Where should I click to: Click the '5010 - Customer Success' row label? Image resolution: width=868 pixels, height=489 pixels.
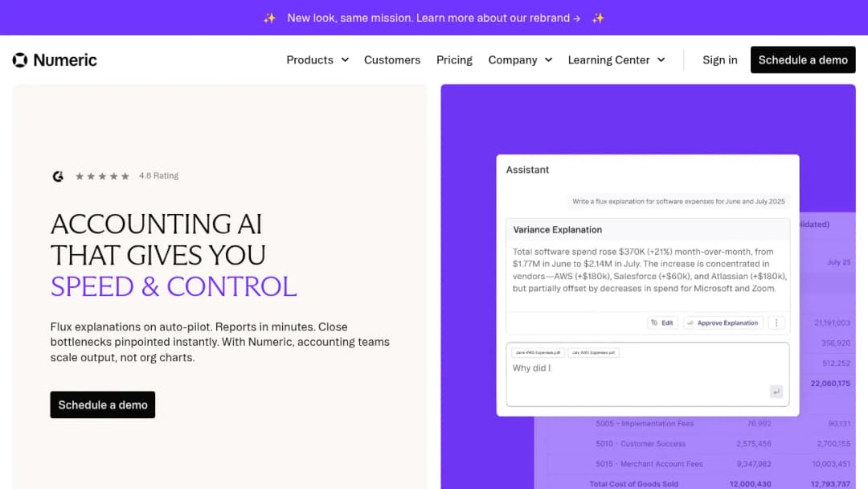pos(641,444)
